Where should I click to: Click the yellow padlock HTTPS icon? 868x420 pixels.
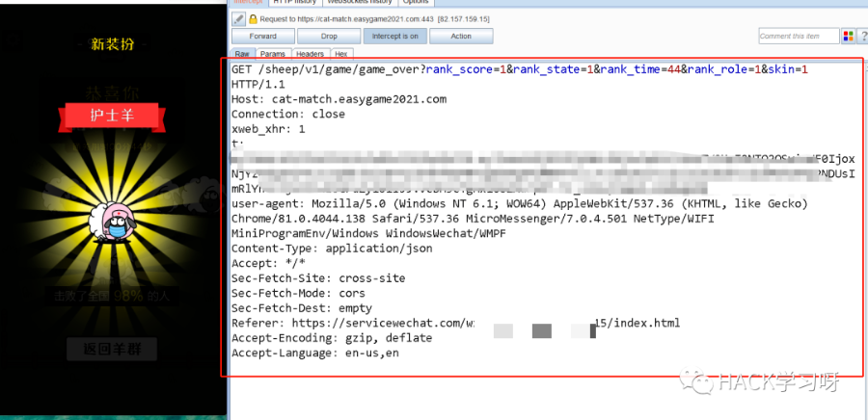click(253, 19)
